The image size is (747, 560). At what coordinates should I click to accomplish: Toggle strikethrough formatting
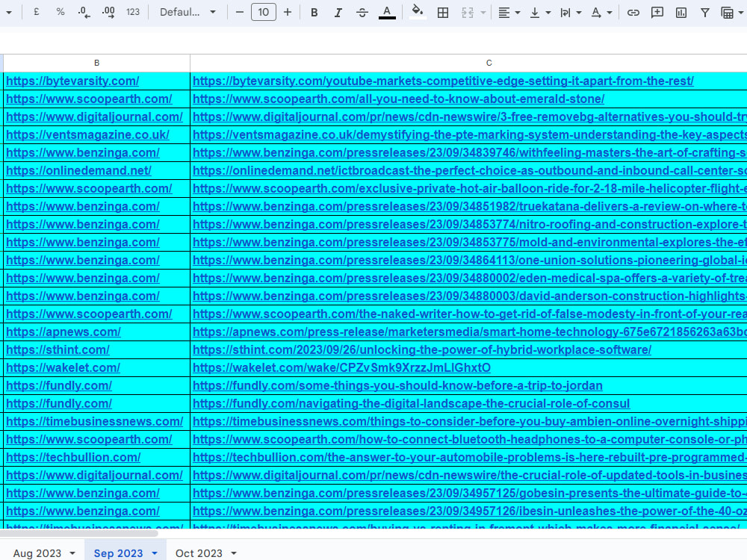[362, 13]
